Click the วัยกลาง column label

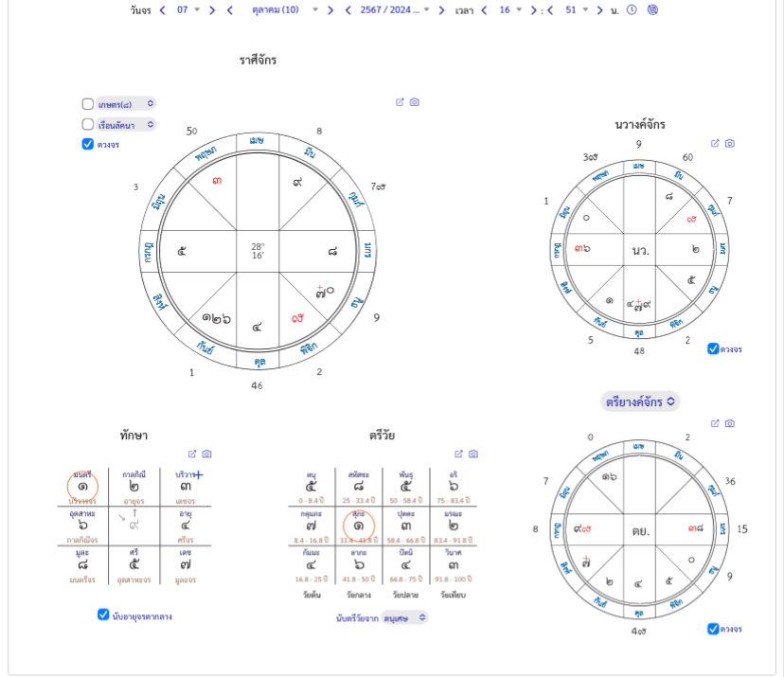coord(359,595)
